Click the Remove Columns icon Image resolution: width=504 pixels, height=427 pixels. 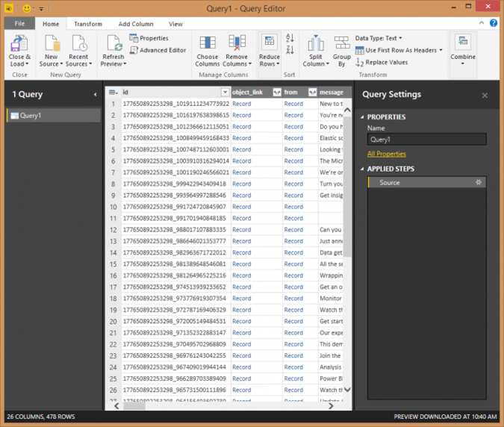pos(237,43)
